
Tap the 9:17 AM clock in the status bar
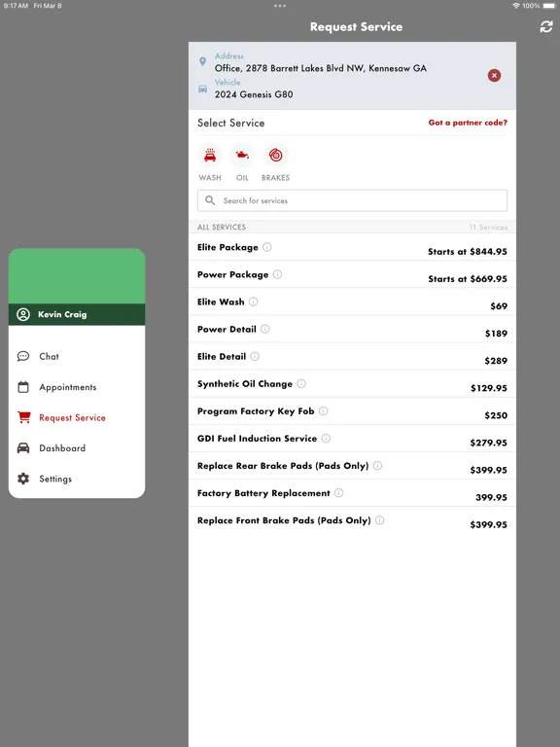pyautogui.click(x=16, y=6)
